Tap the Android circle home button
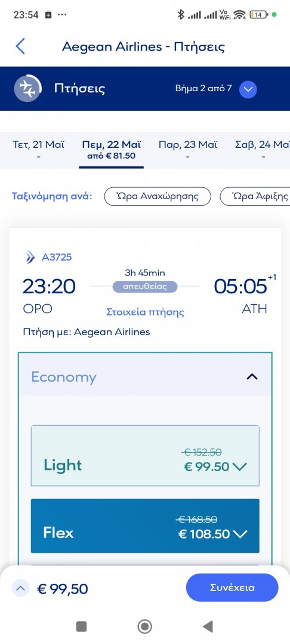This screenshot has width=290, height=644. [144, 626]
